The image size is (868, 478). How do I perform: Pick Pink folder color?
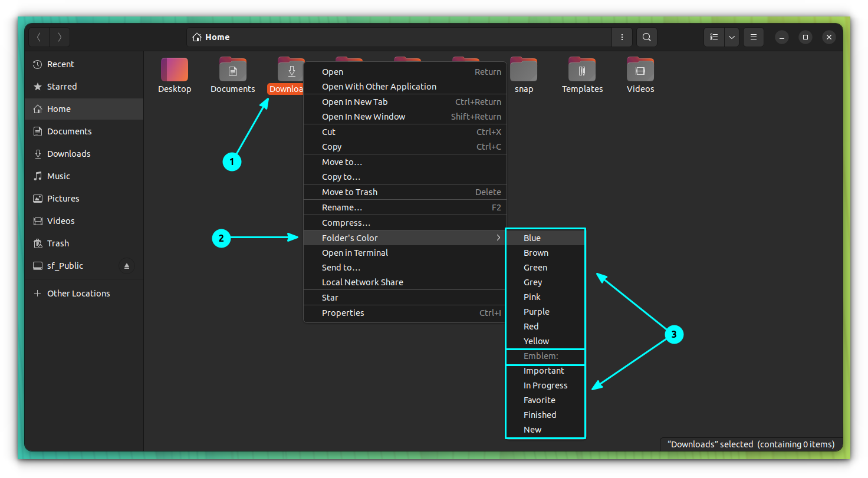click(545, 297)
